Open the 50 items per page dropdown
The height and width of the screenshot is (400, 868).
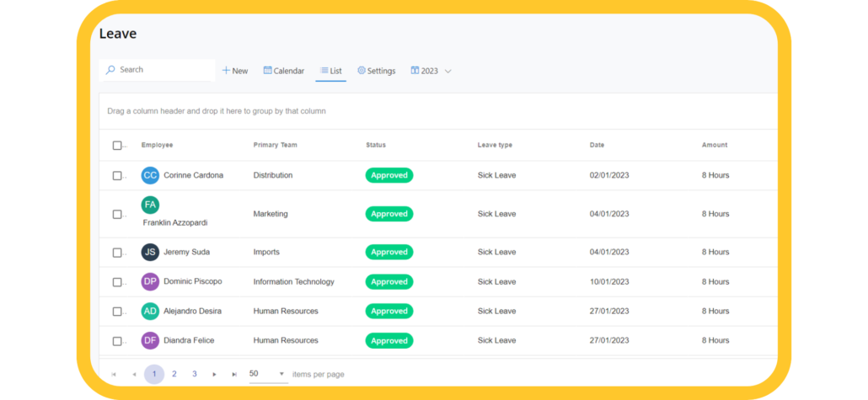267,374
